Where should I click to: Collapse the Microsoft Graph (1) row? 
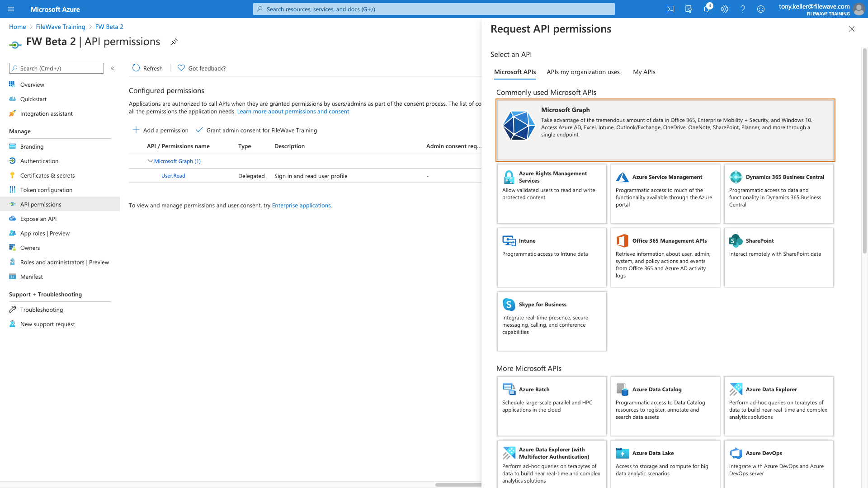point(151,161)
